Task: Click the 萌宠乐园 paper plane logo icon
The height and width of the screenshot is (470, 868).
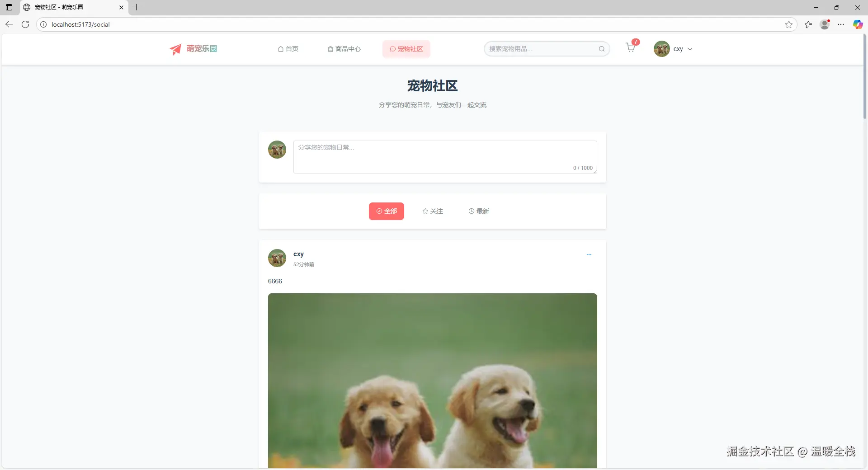Action: 175,49
